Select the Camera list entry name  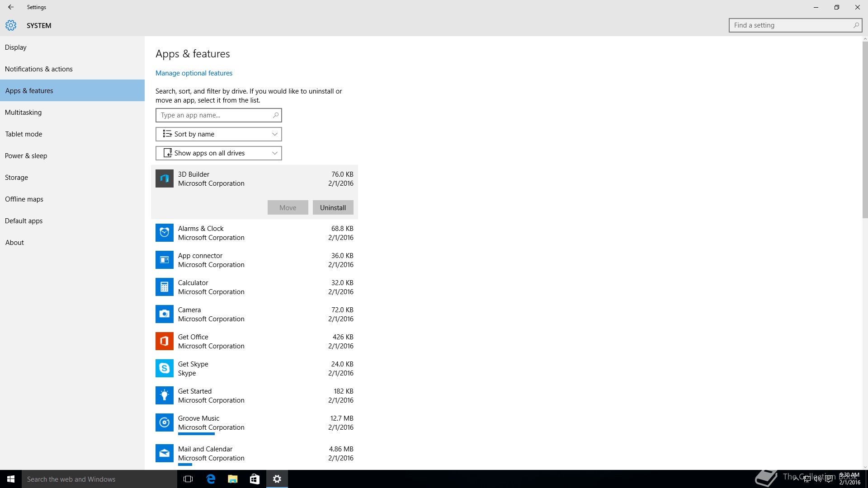(189, 310)
